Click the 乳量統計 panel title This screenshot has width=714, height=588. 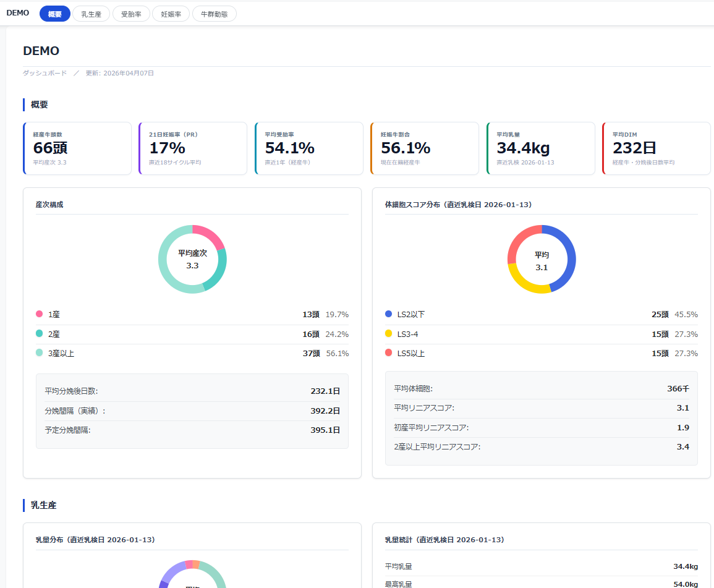click(x=444, y=540)
